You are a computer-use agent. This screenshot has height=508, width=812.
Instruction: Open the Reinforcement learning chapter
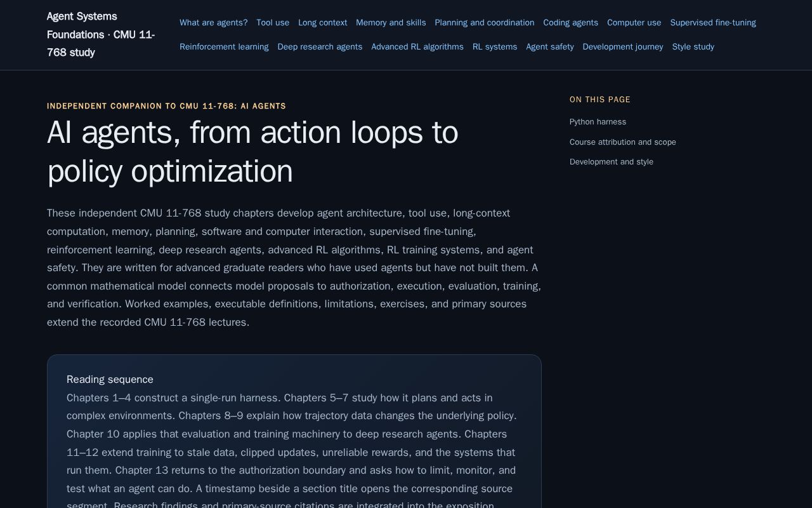[x=224, y=47]
